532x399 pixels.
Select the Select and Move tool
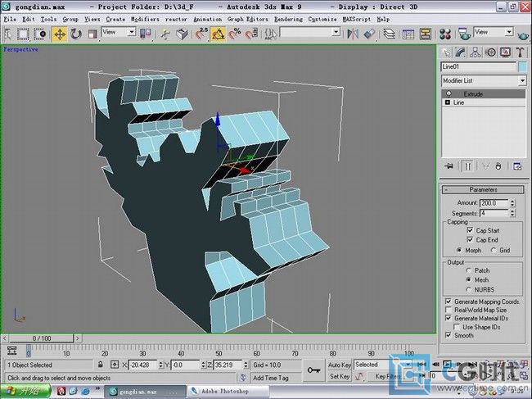[x=60, y=34]
